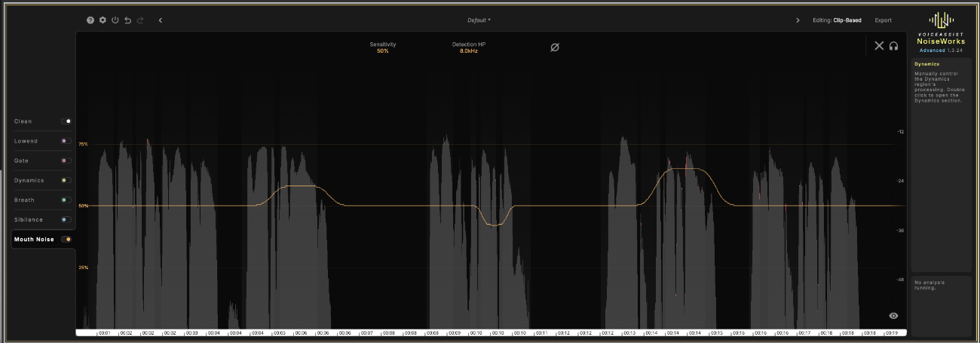The height and width of the screenshot is (343, 980).
Task: Open the Default preset name selector
Action: (479, 20)
